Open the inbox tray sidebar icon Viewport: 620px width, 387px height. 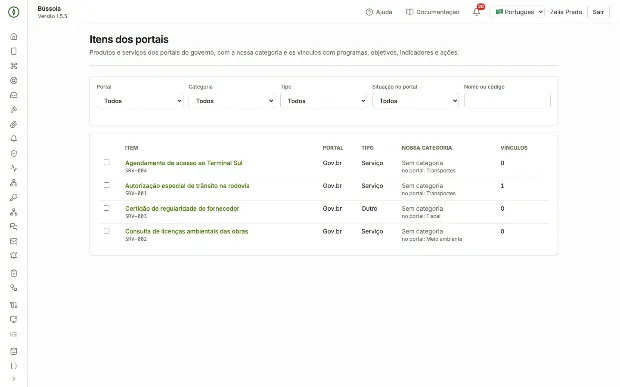click(13, 95)
